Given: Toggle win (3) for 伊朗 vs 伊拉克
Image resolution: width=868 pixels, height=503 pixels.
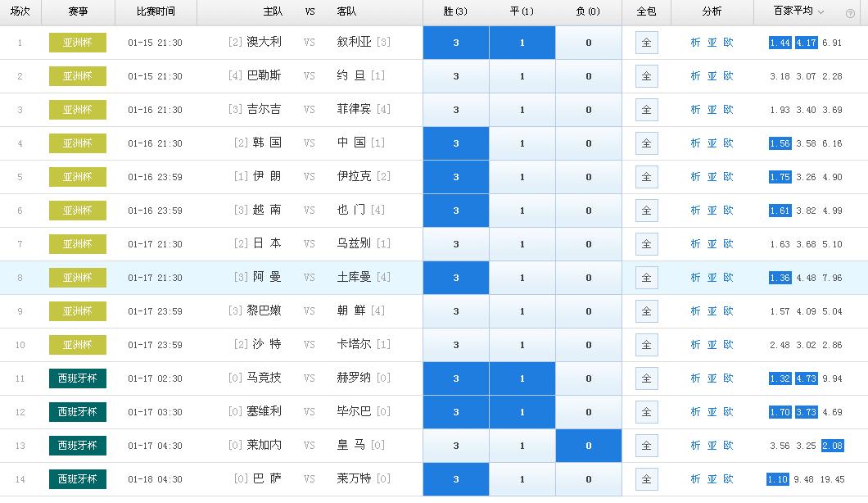Looking at the screenshot, I should pyautogui.click(x=456, y=177).
